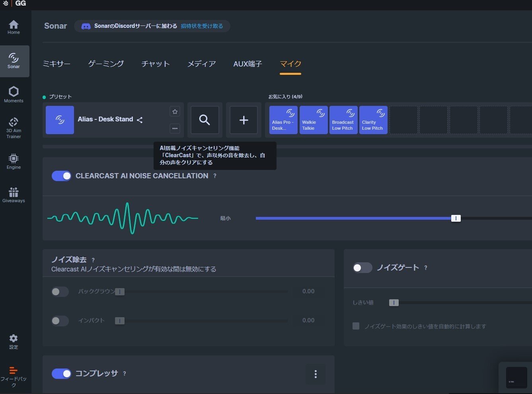Create a new preset with the plus icon
532x394 pixels.
[244, 120]
